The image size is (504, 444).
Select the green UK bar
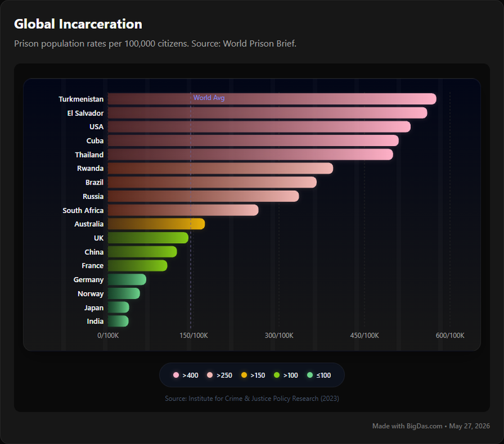coord(148,237)
